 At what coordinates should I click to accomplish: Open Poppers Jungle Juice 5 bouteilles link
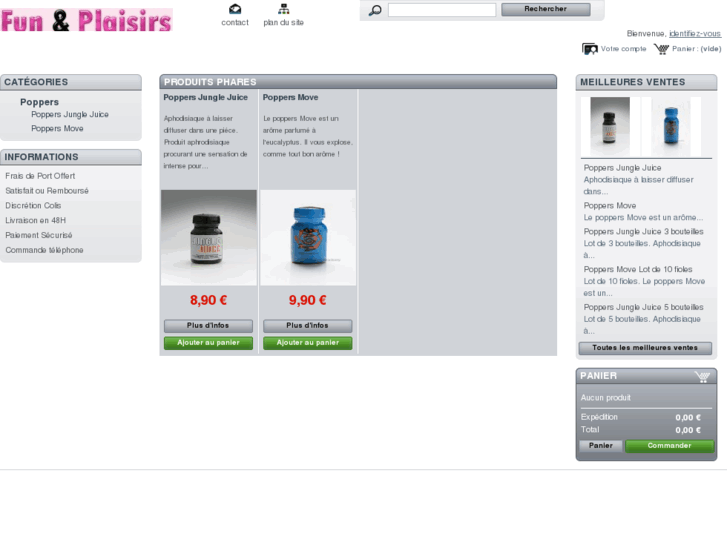click(x=644, y=308)
